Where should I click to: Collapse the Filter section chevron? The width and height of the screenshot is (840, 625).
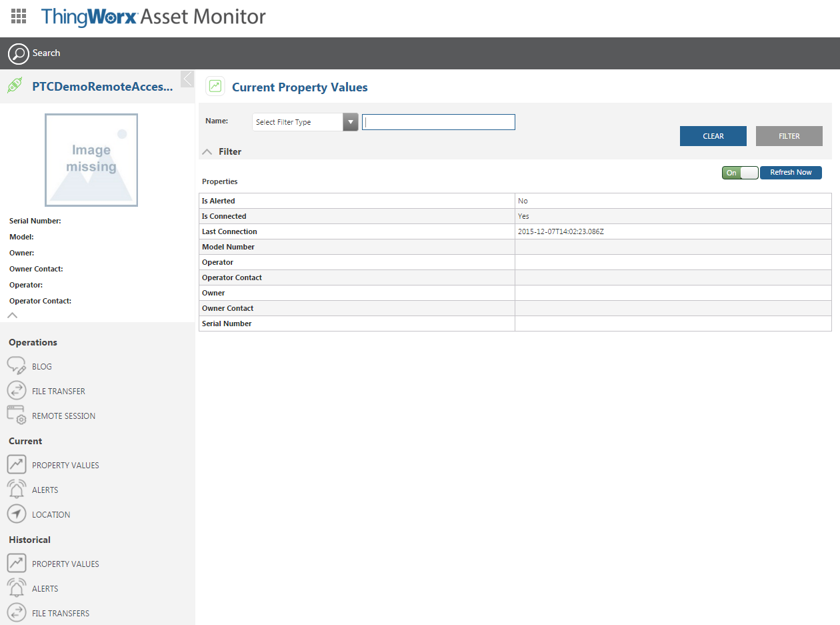(207, 152)
